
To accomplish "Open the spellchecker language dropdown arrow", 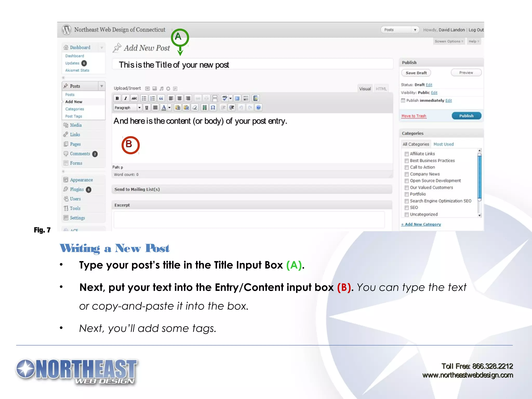I will click(x=230, y=98).
